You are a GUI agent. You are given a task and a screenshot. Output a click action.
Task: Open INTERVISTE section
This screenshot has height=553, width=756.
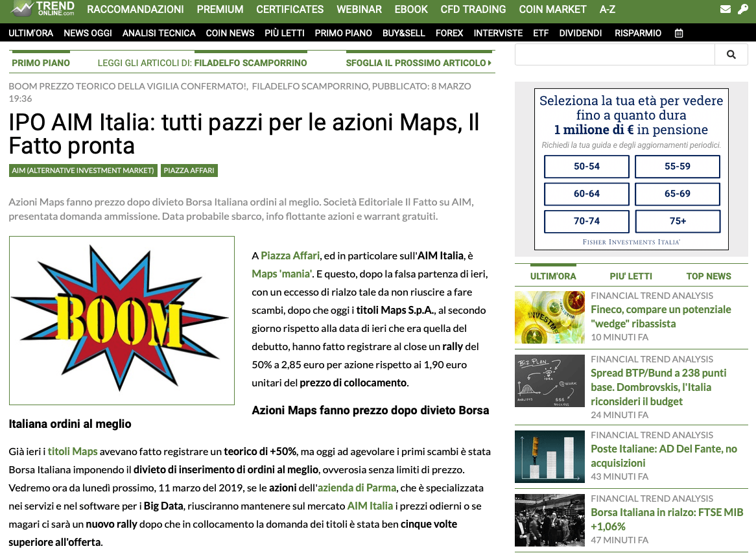click(x=498, y=33)
